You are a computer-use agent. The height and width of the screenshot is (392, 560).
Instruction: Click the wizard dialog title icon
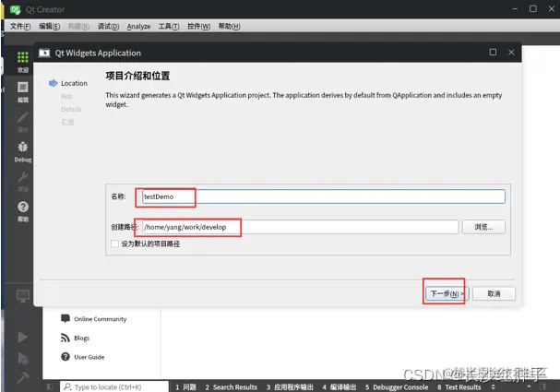[44, 53]
